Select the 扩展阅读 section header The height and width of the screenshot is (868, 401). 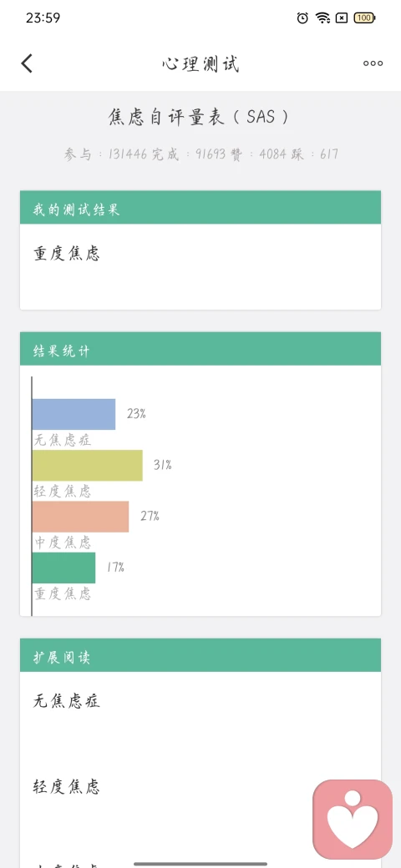[x=200, y=655]
